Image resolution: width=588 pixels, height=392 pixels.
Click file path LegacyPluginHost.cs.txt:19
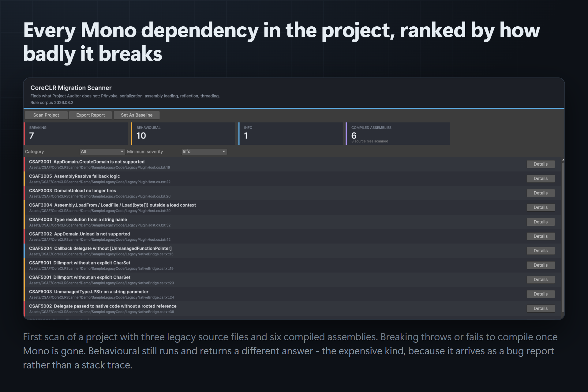[99, 168]
